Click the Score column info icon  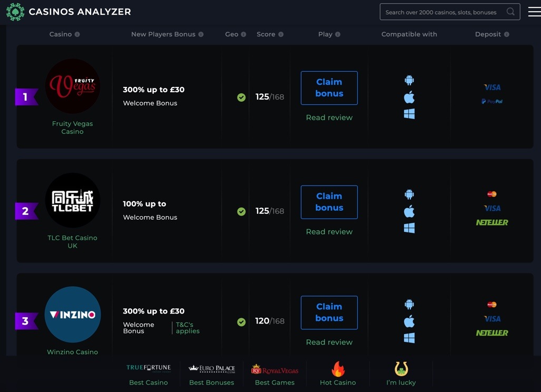(281, 34)
